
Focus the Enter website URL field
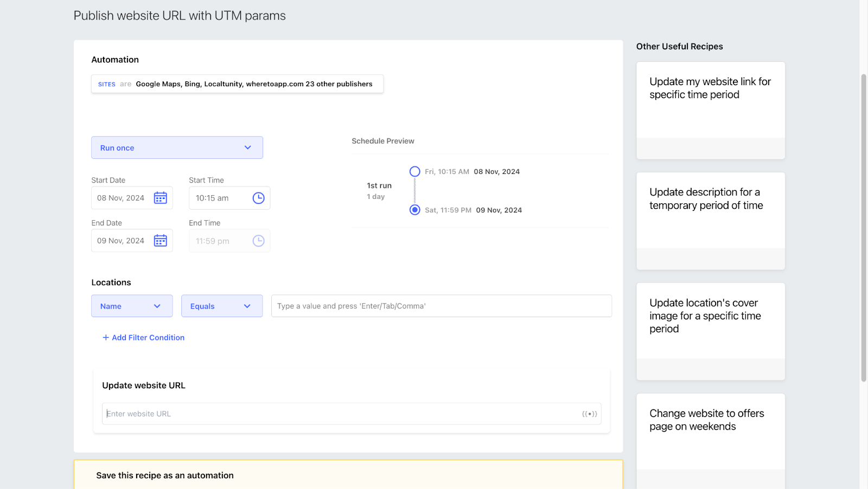point(352,414)
